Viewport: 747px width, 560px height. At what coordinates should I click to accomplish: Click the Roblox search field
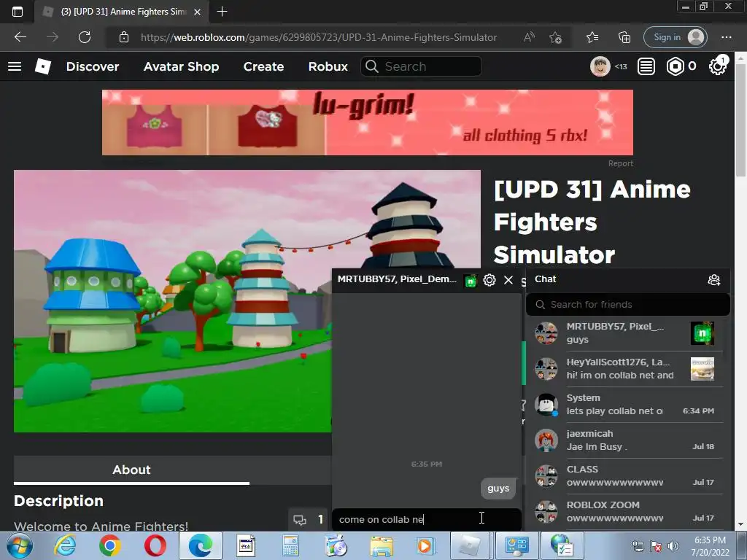click(x=421, y=66)
